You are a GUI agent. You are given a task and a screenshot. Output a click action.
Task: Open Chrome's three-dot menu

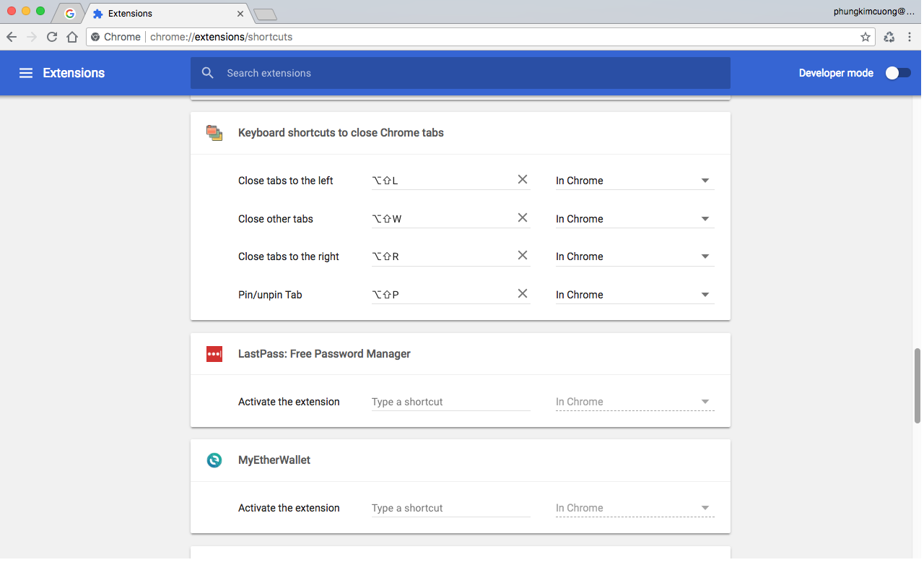910,37
